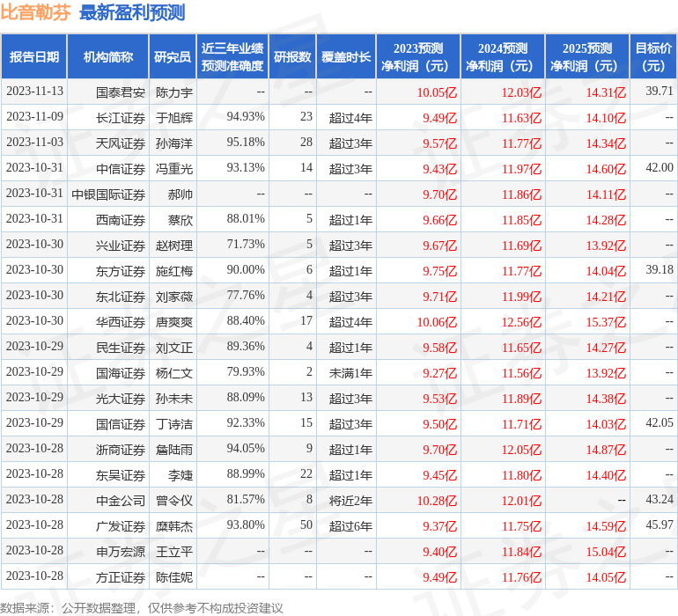Select the 覆盖时长 column header

(346, 56)
